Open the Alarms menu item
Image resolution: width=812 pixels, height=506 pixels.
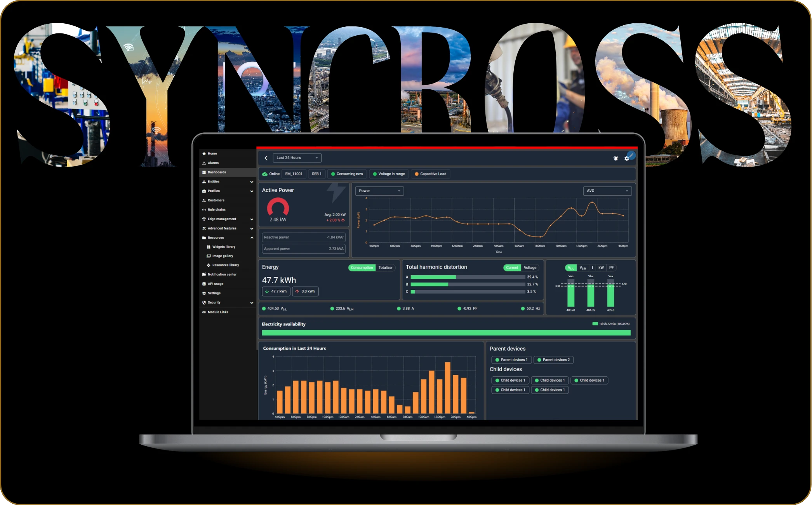coord(228,163)
